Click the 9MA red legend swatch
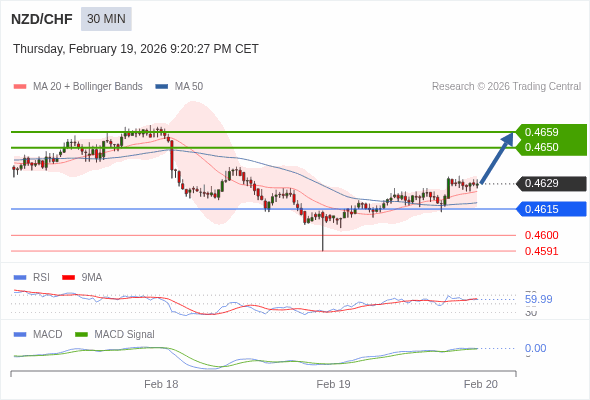 68,278
